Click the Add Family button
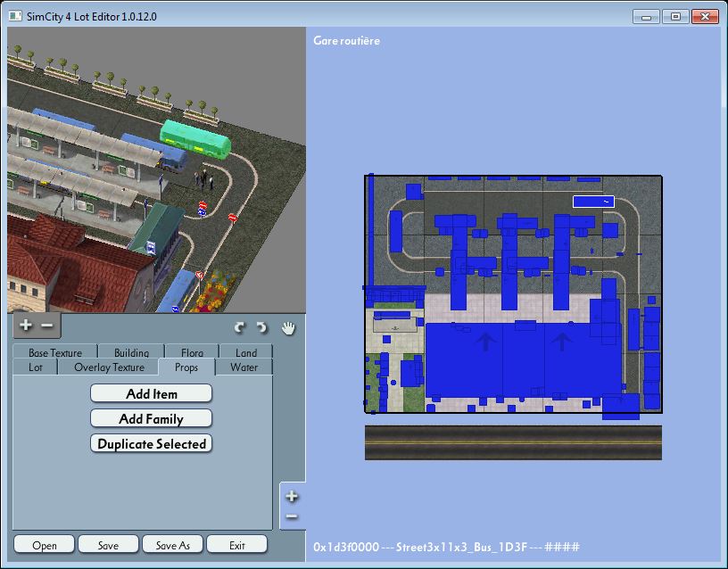728x569 pixels. pyautogui.click(x=152, y=418)
